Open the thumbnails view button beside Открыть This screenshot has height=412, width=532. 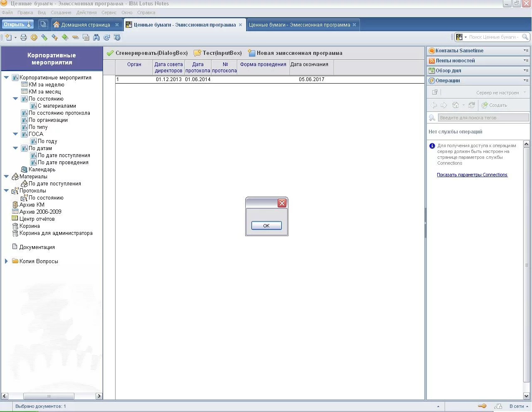43,25
